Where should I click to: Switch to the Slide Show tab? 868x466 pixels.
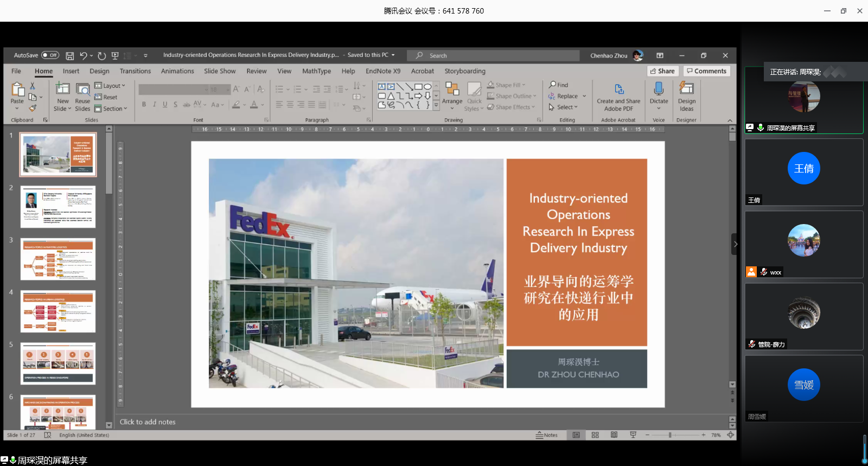[220, 71]
